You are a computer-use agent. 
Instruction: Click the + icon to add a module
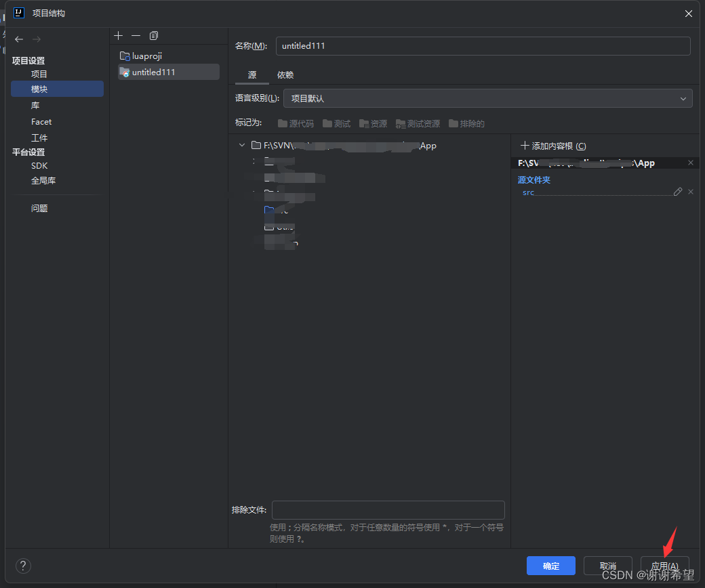click(x=118, y=35)
